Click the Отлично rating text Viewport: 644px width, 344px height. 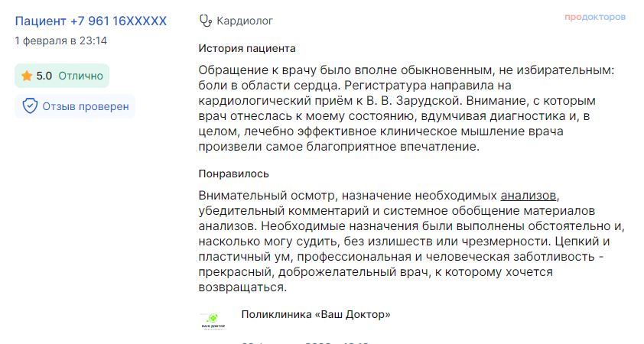tap(80, 76)
